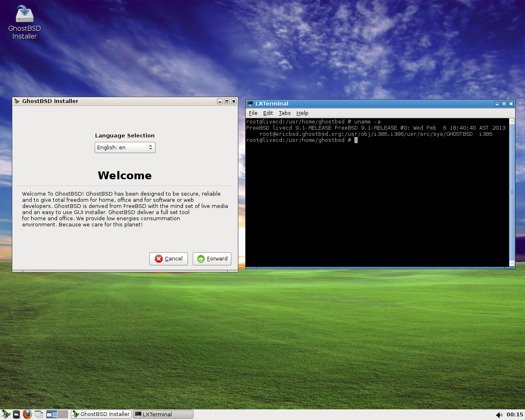Click Forward in the GhostBSD Installer
The image size is (525, 420).
coord(212,259)
